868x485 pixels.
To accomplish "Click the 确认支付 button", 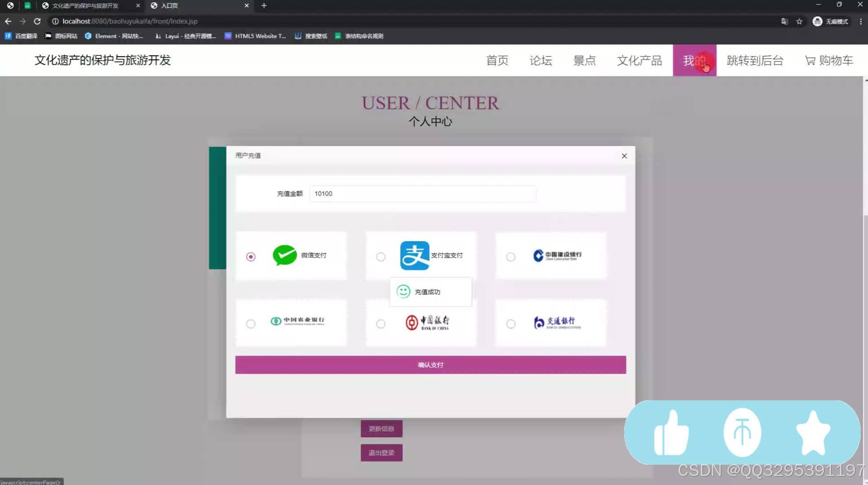I will pos(430,365).
